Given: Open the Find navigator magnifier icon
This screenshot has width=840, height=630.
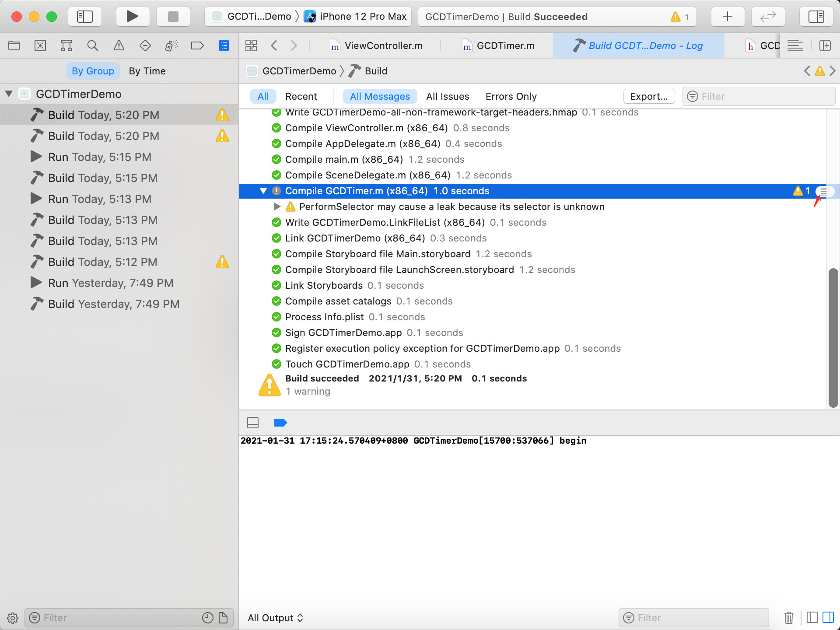Looking at the screenshot, I should [92, 45].
